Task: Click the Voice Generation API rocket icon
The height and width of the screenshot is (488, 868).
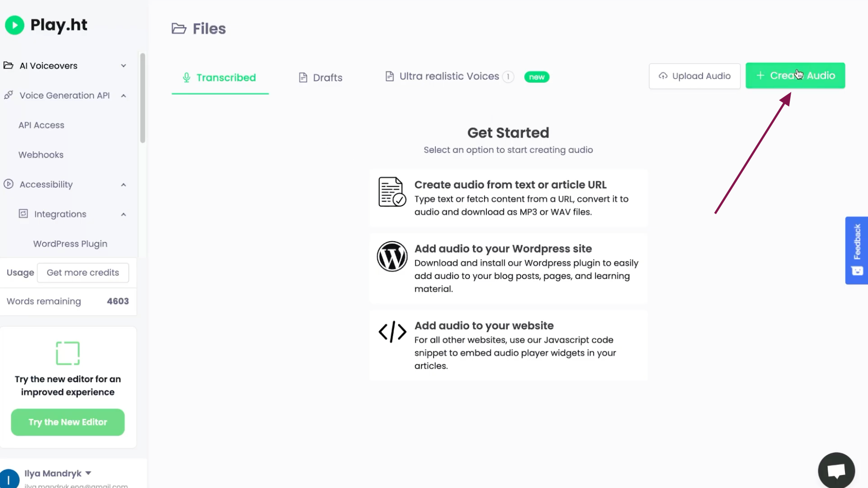Action: pyautogui.click(x=9, y=95)
